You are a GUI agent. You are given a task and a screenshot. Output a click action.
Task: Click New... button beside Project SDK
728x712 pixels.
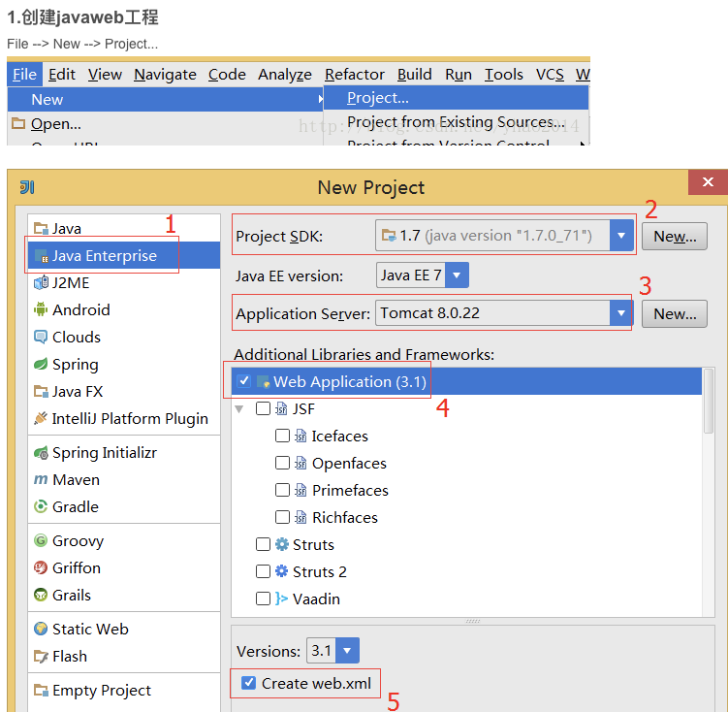point(675,237)
